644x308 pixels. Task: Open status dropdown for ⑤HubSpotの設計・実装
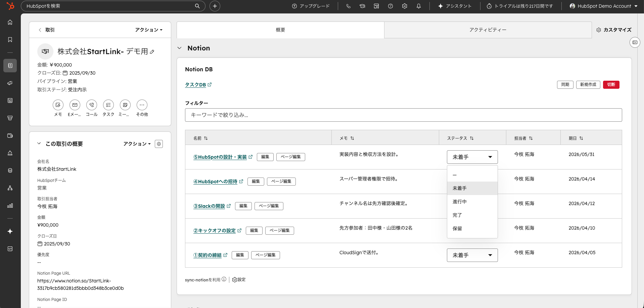[x=472, y=157]
